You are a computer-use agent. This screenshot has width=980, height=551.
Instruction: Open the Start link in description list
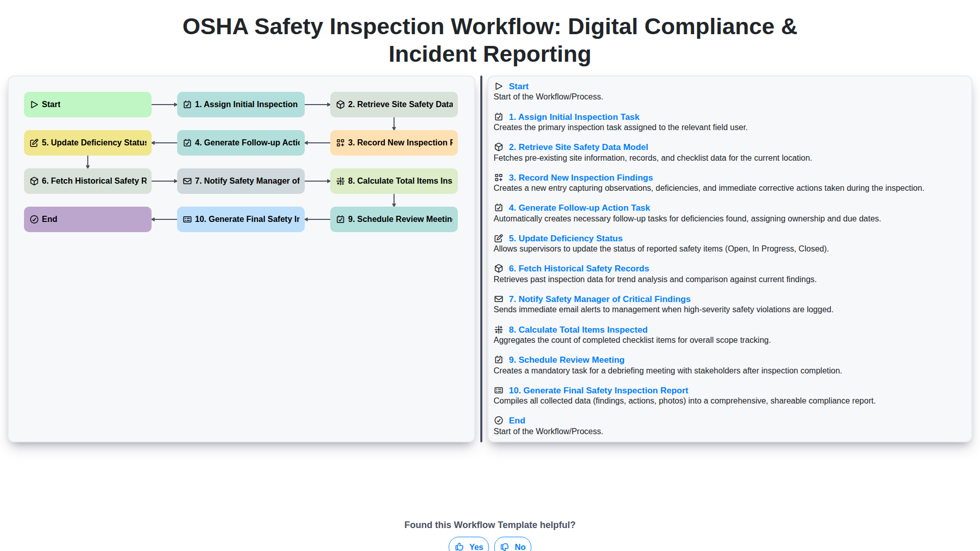click(519, 86)
